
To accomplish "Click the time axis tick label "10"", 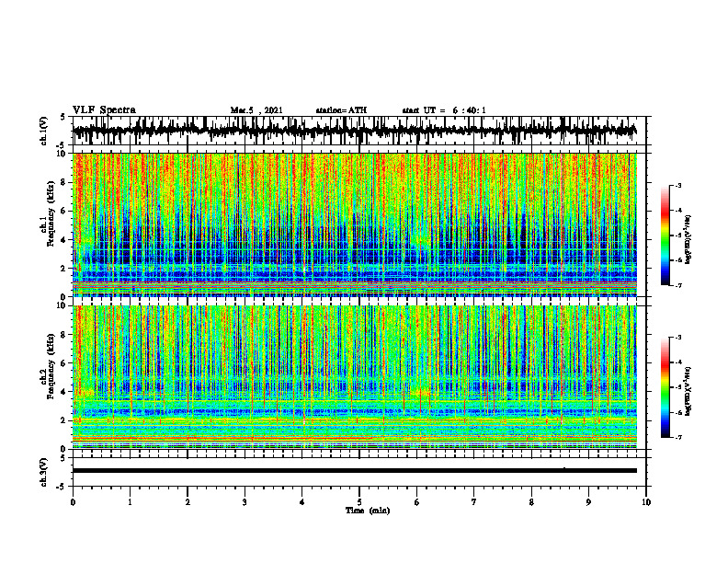I will pyautogui.click(x=646, y=502).
